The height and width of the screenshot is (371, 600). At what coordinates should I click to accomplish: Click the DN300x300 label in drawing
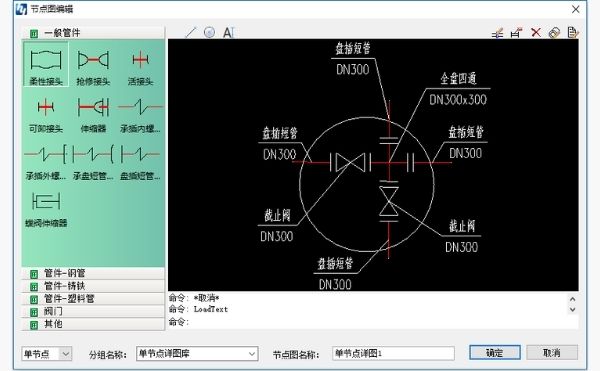pyautogui.click(x=458, y=100)
